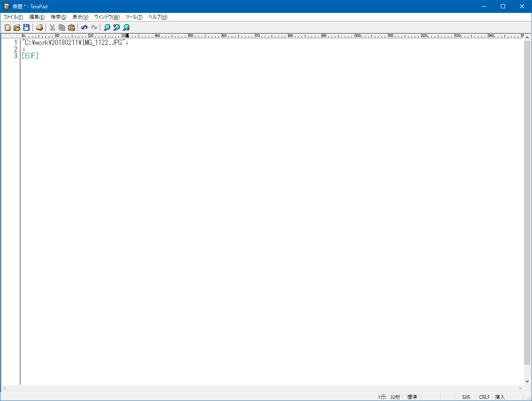Open the ツール(T) menu

[x=134, y=17]
